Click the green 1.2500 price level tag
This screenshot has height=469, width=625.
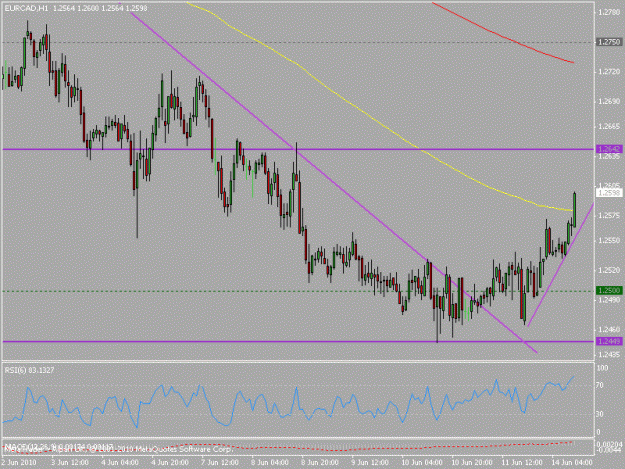click(x=609, y=290)
